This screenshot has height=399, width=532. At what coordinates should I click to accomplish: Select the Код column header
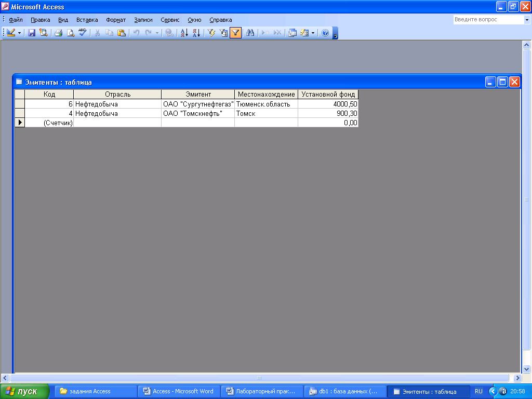49,95
